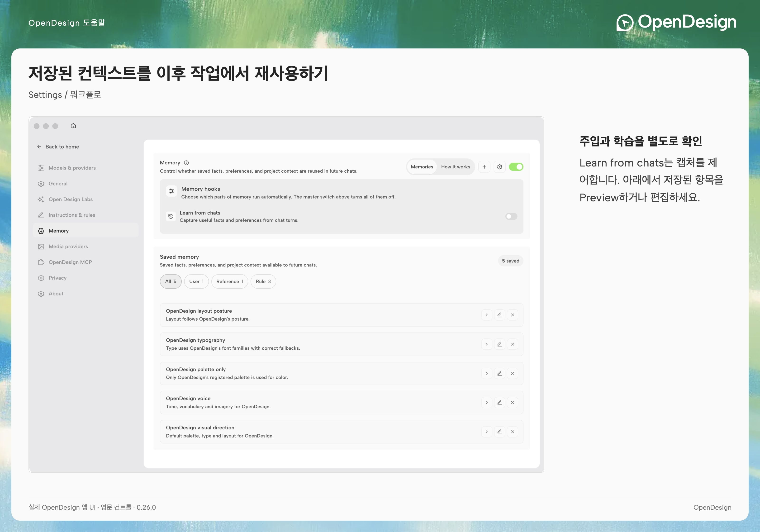760x532 pixels.
Task: Click the 5 saved badge
Action: click(510, 261)
